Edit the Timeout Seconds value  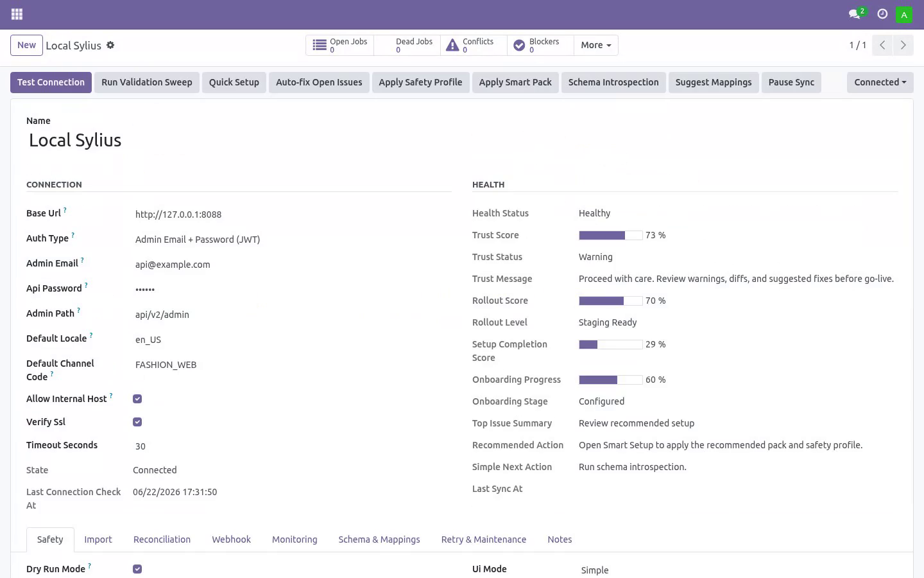(292, 446)
